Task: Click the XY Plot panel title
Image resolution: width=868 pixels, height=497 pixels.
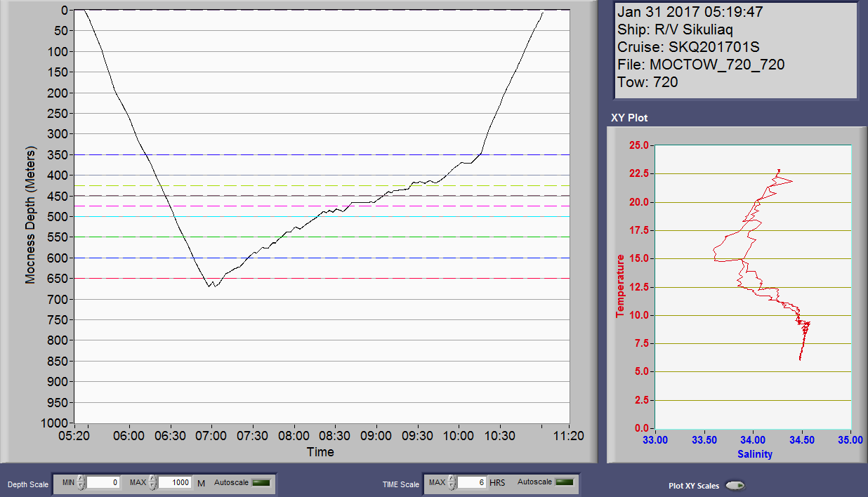Action: pyautogui.click(x=629, y=118)
